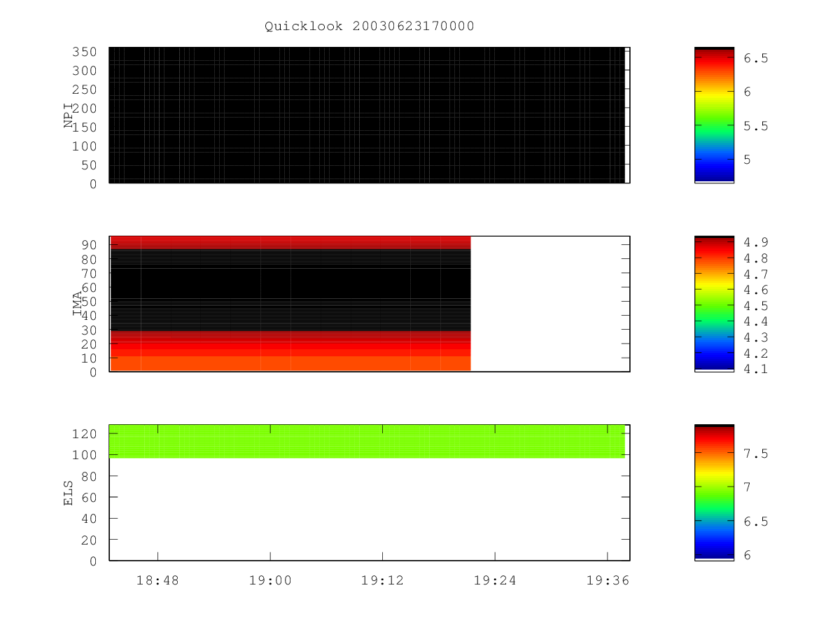
Task: Select the 18:48 time axis label
Action: 157,580
